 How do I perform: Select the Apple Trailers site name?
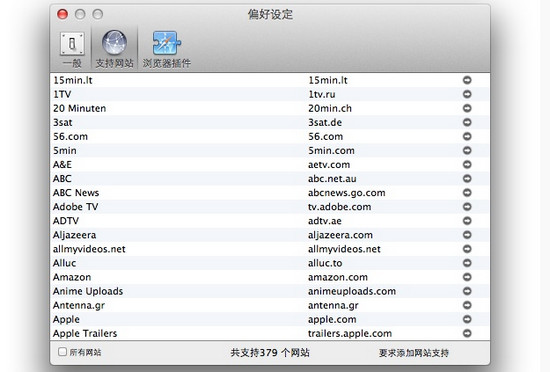click(x=85, y=333)
